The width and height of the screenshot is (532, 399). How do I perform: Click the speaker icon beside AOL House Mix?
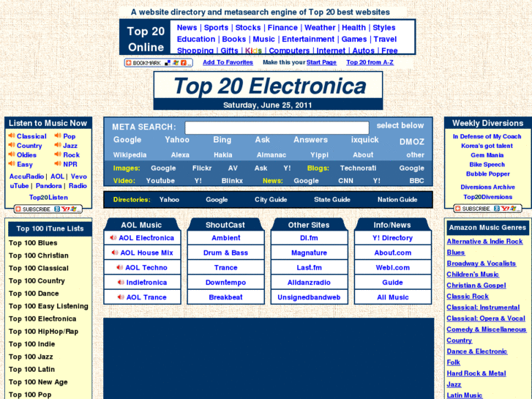click(115, 253)
